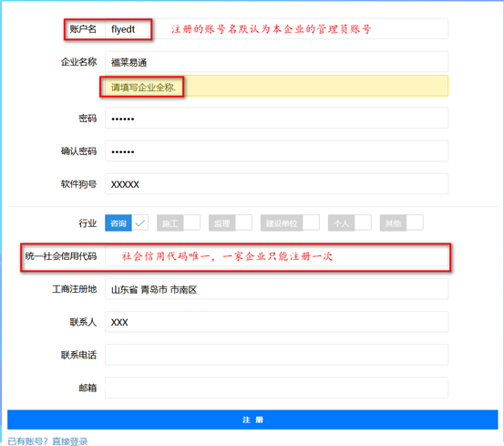Select the 建设单位 industry toggle

point(290,223)
